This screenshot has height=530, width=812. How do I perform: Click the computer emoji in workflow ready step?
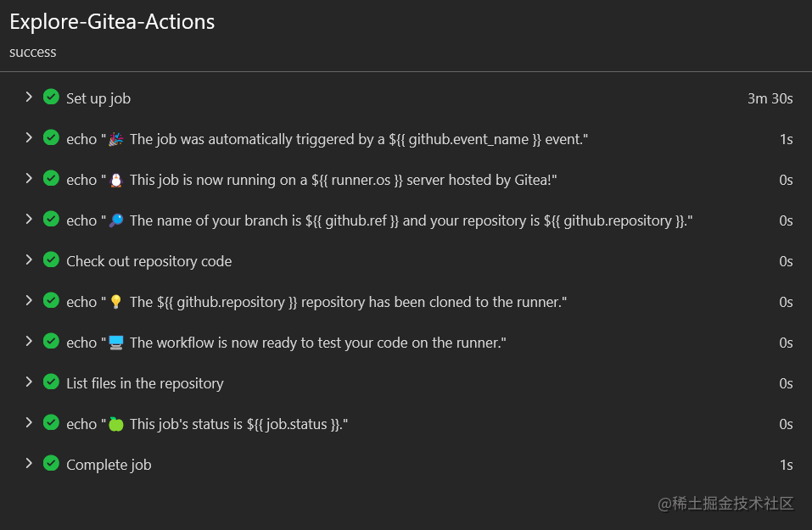click(116, 342)
